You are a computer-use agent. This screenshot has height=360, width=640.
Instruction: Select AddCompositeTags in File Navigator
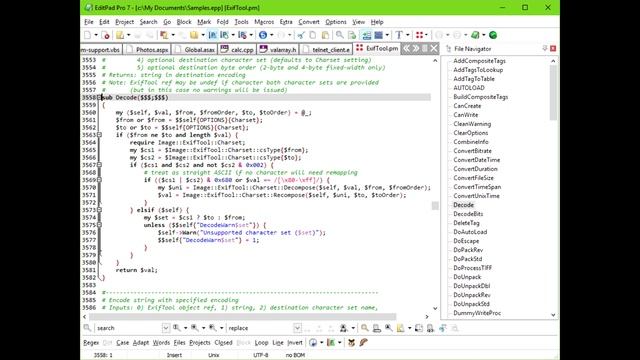point(479,61)
